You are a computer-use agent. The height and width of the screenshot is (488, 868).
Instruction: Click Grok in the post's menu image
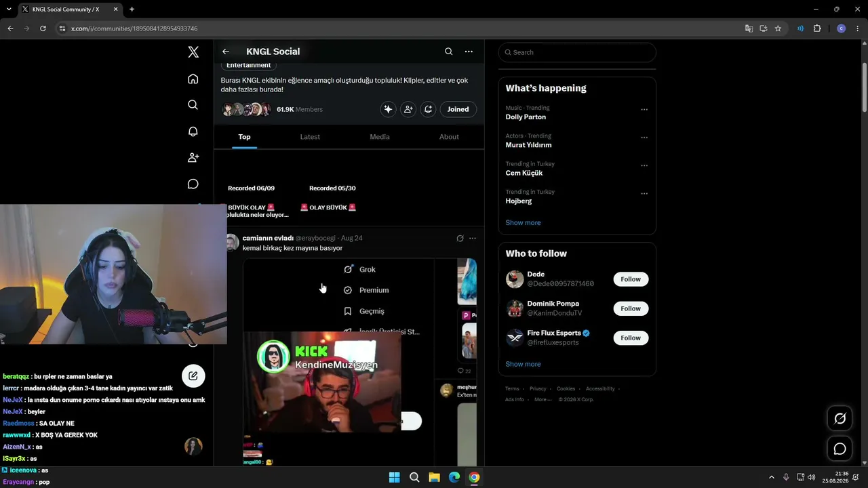point(360,270)
